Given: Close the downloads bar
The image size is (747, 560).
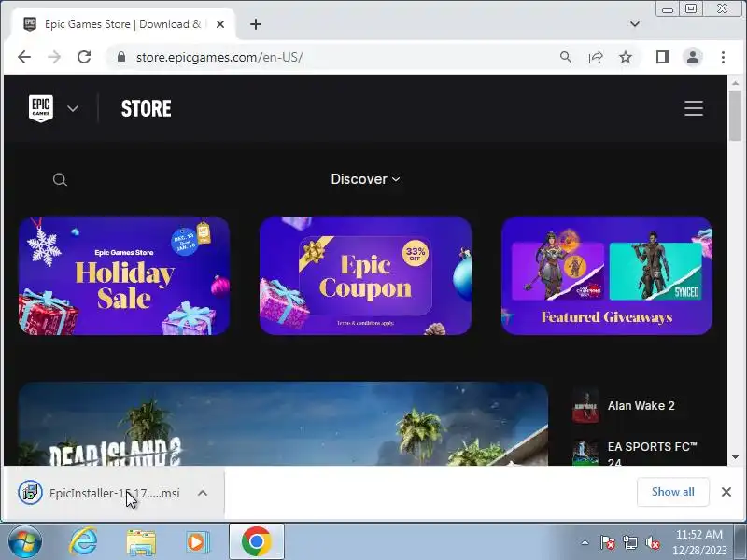Looking at the screenshot, I should point(726,492).
